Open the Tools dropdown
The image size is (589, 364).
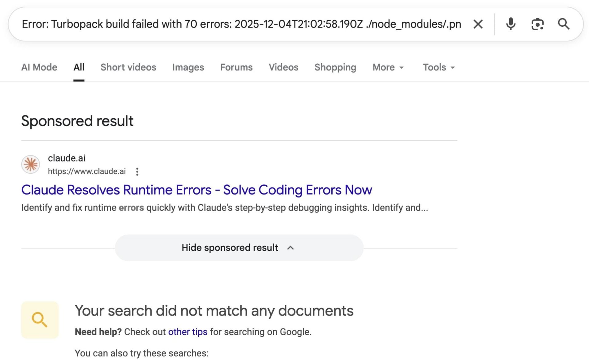(x=439, y=67)
